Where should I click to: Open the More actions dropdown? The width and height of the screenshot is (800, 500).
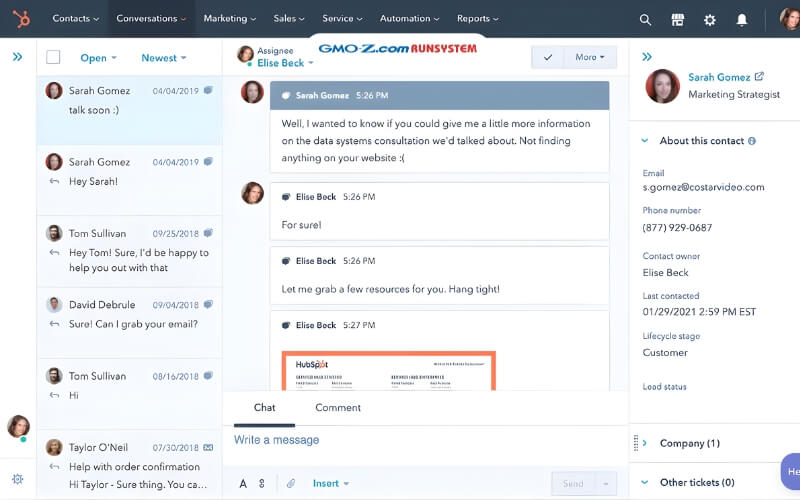(590, 57)
